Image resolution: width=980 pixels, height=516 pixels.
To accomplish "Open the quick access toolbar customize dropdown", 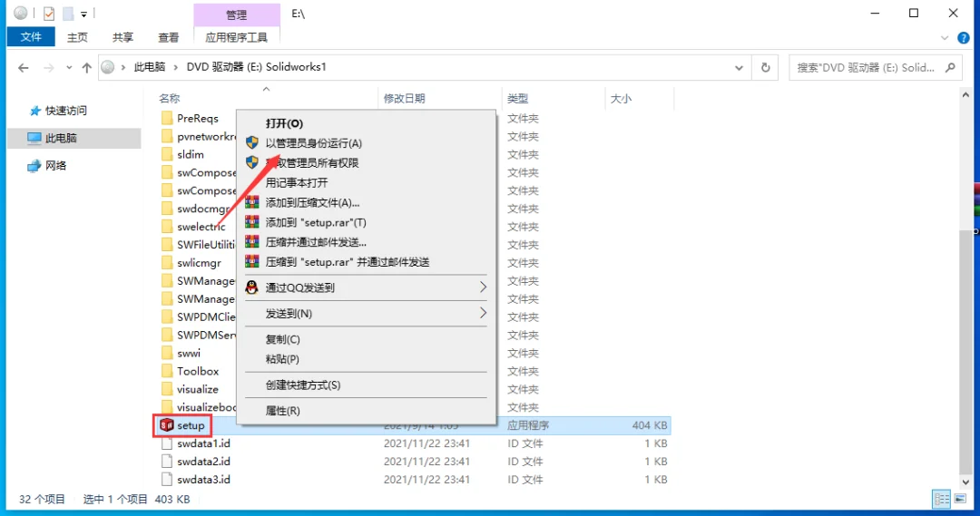I will 83,14.
